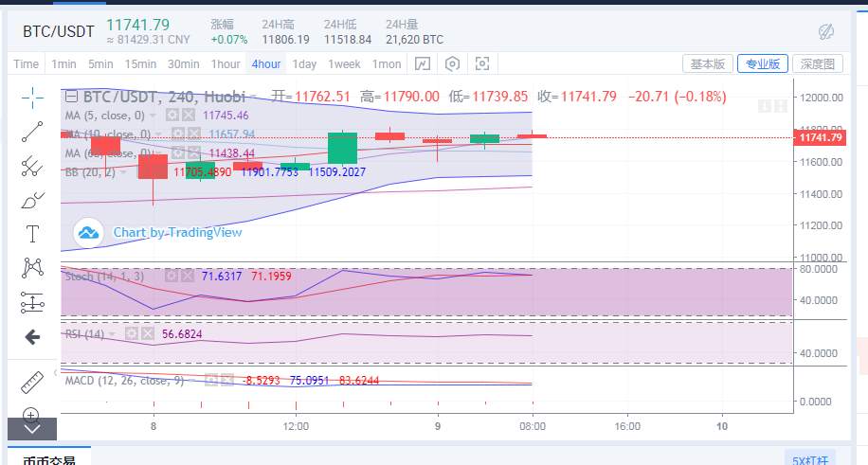Open the indicators chart icon in top toolbar
This screenshot has width=868, height=465.
click(423, 64)
